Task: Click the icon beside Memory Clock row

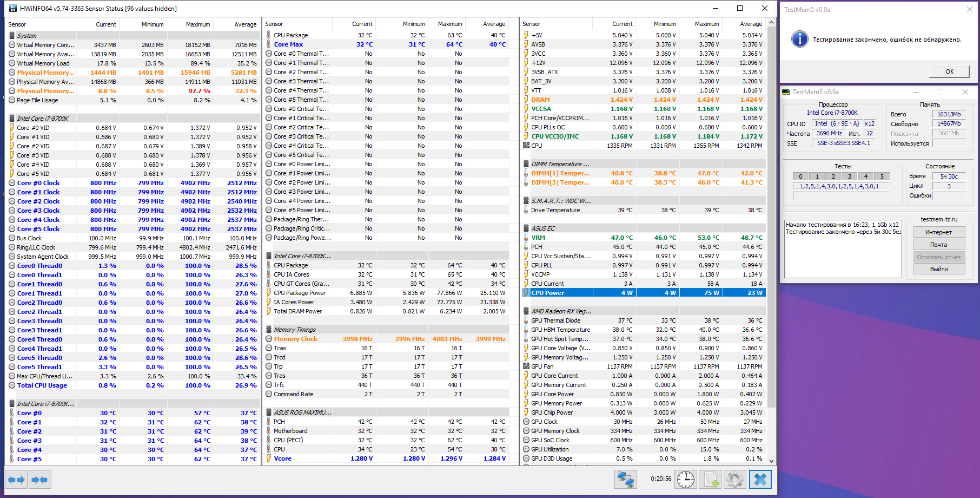Action: pos(269,339)
